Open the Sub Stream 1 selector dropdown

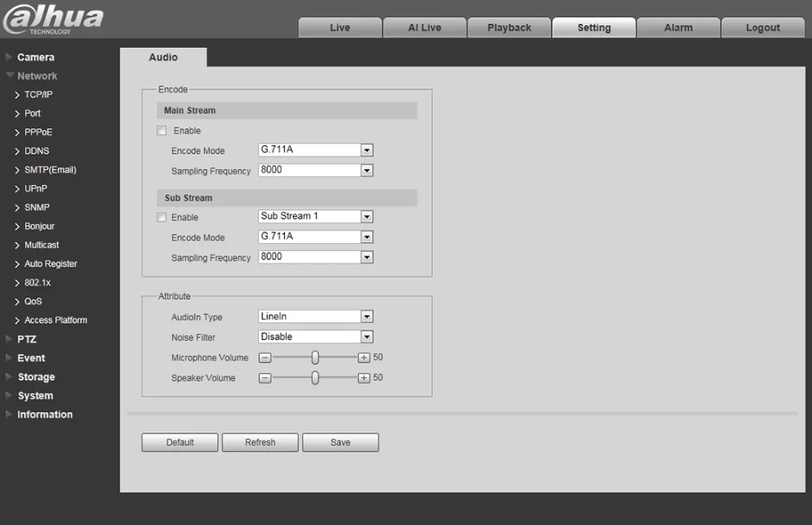(x=315, y=216)
